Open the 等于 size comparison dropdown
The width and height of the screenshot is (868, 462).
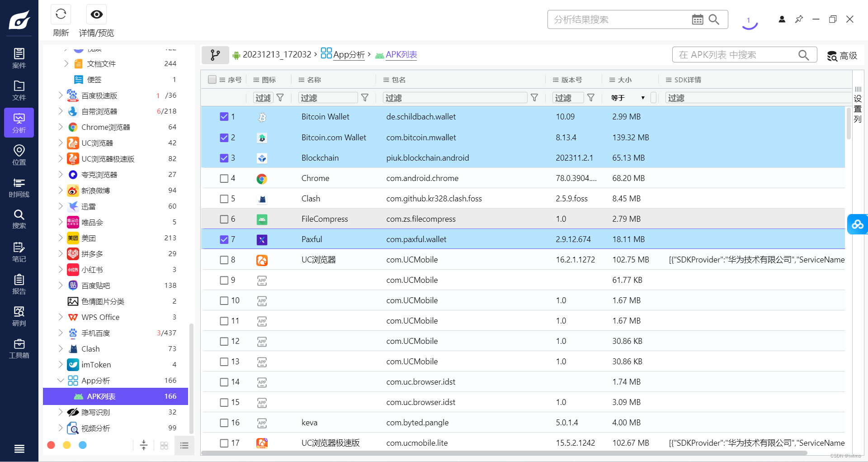627,98
